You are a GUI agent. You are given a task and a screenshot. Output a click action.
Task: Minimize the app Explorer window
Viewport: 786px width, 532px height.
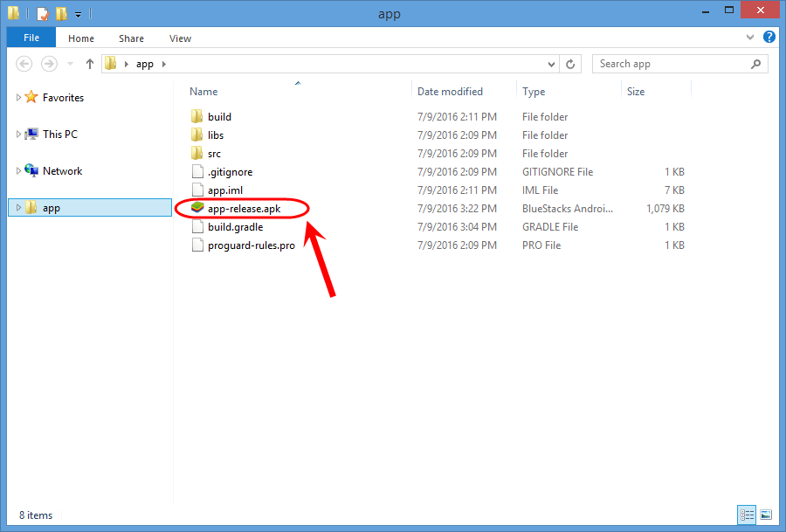point(706,12)
